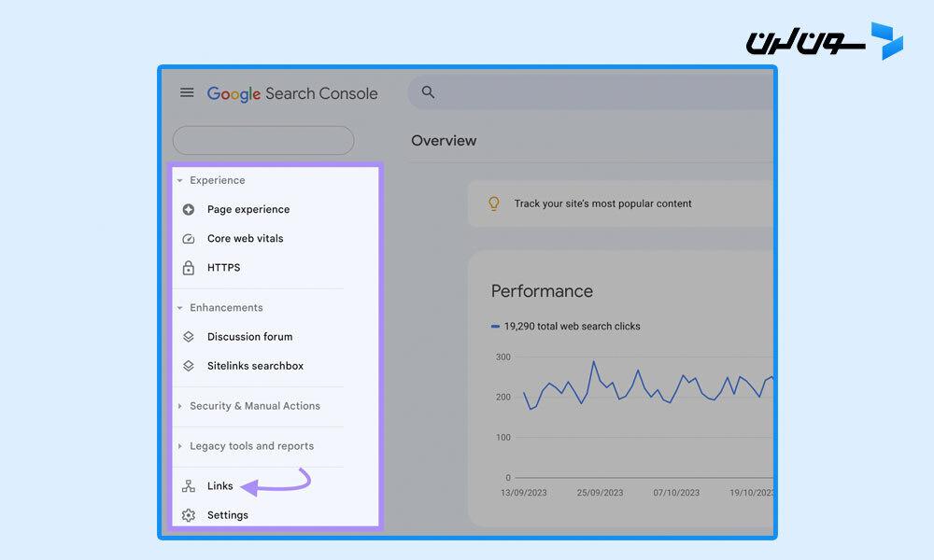
Task: Open the Page experience report
Action: (248, 209)
